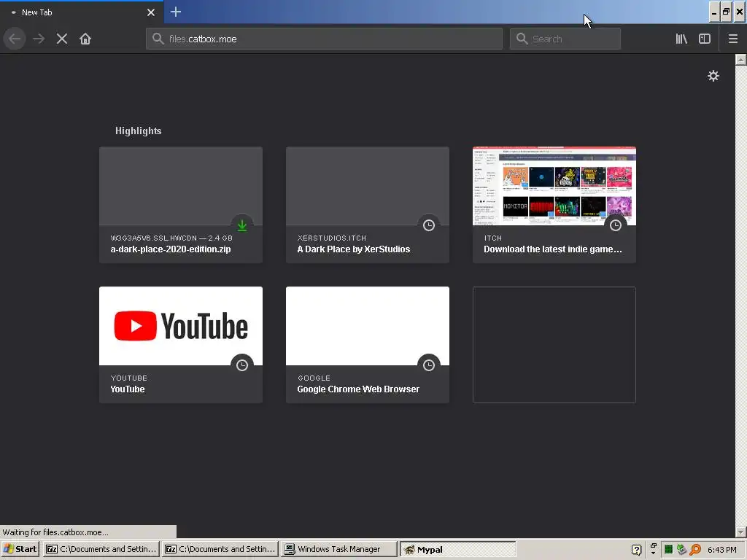747x560 pixels.
Task: Switch to second 7-Zip C:\Documents taskbar window
Action: (220, 549)
